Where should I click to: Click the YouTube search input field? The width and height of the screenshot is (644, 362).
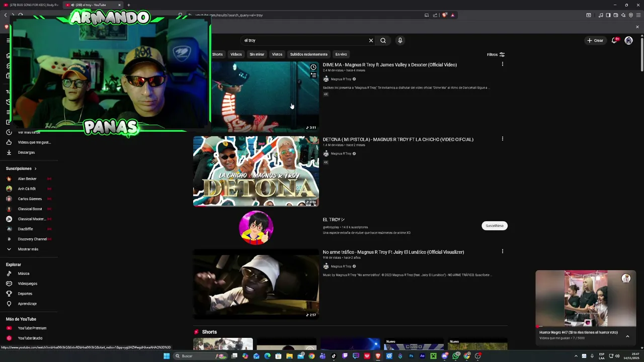pos(304,40)
